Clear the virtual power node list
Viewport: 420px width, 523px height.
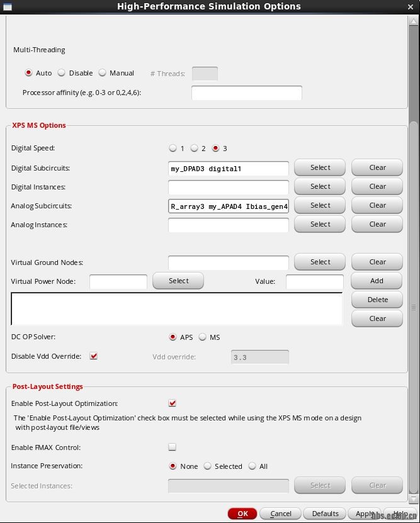click(x=377, y=318)
